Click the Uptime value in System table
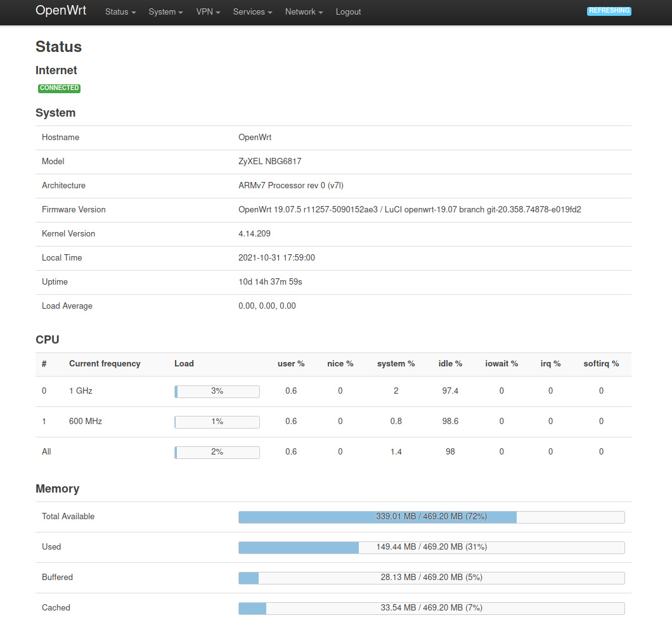The image size is (672, 620). point(270,282)
